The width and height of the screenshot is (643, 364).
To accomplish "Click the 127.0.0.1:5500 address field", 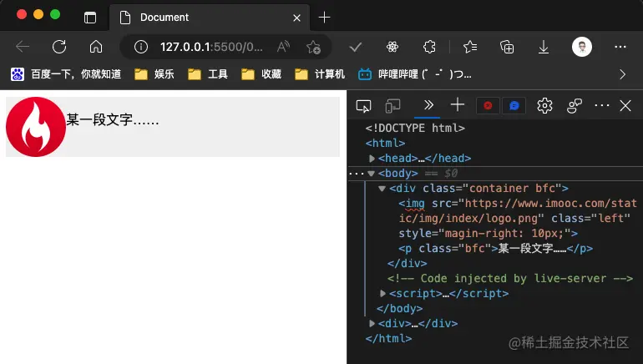I will 211,47.
